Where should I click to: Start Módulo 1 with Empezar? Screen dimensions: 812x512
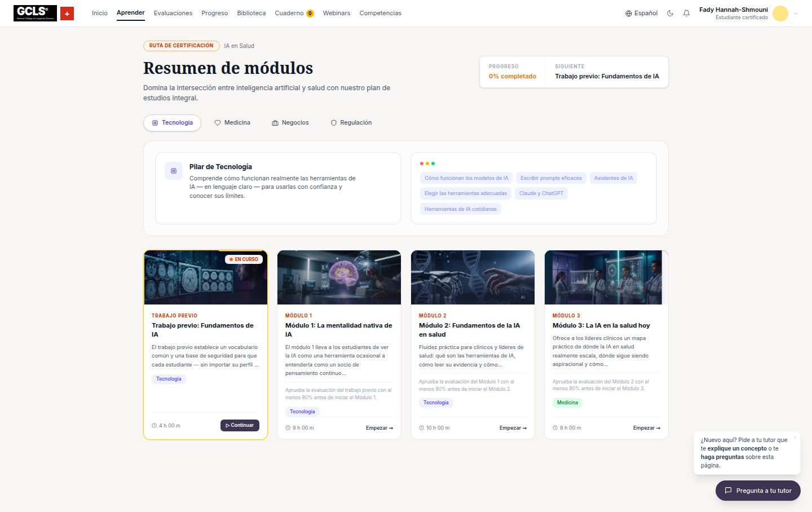(x=379, y=428)
